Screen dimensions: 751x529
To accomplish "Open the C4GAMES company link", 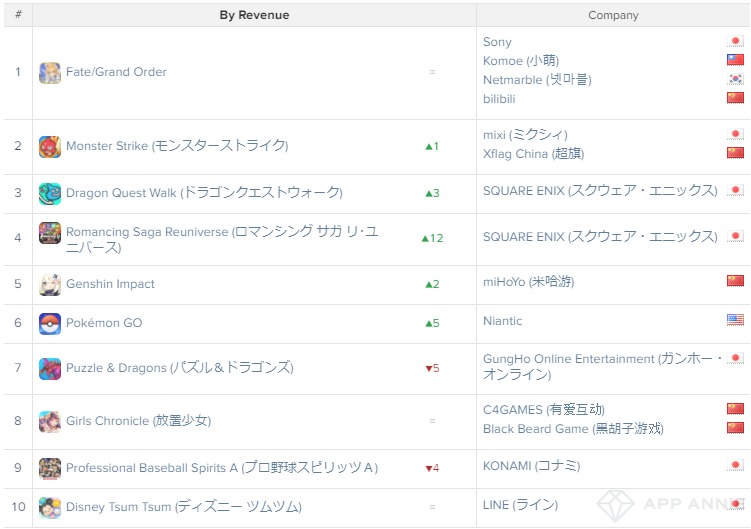I will tap(544, 410).
